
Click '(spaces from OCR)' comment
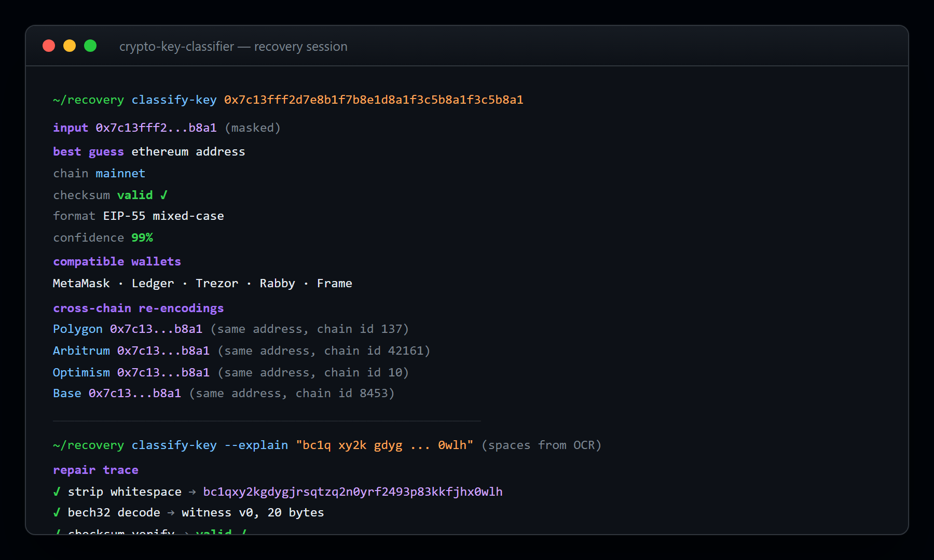(x=541, y=445)
